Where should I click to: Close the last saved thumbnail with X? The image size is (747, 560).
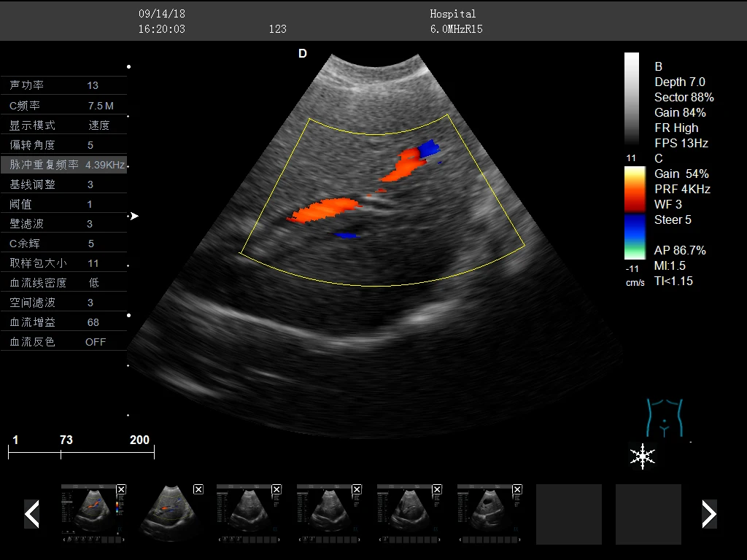[x=516, y=489]
